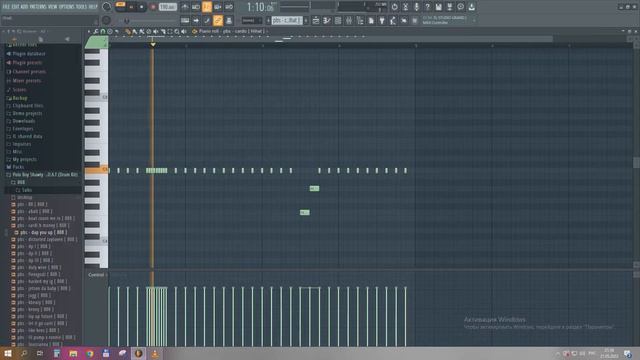Open the global snap selector
This screenshot has width=640, height=360.
coord(251,20)
